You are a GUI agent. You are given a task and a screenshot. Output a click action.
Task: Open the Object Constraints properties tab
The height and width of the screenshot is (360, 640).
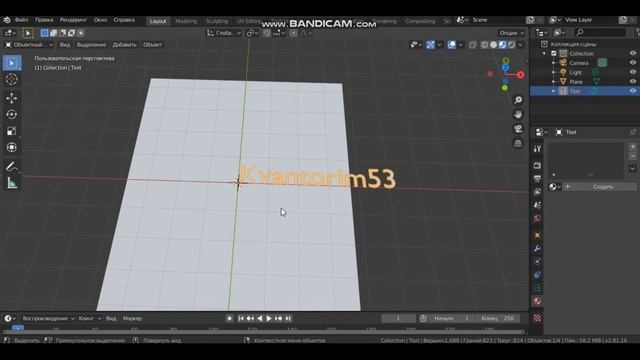(537, 275)
